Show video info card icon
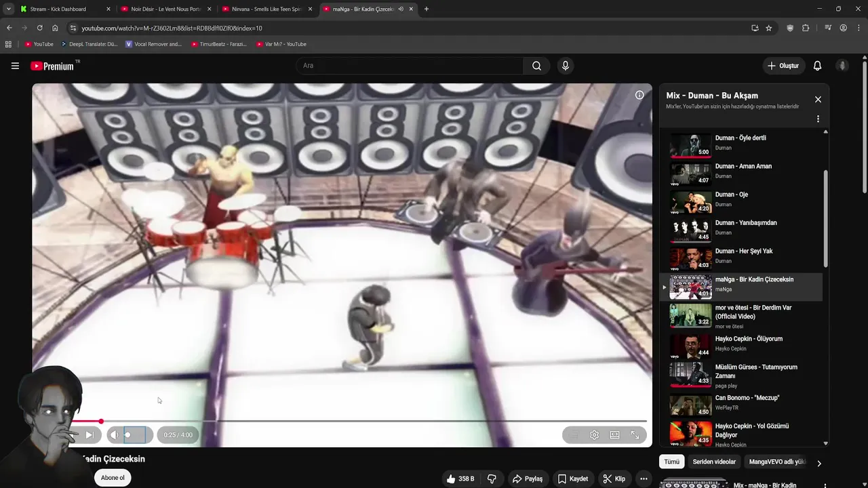Viewport: 868px width, 488px height. point(639,95)
